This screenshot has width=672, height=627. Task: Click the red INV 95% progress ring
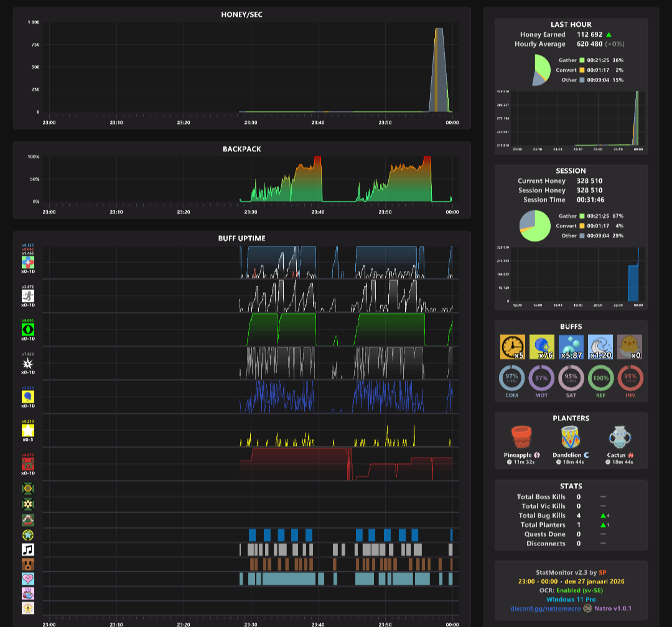click(630, 379)
